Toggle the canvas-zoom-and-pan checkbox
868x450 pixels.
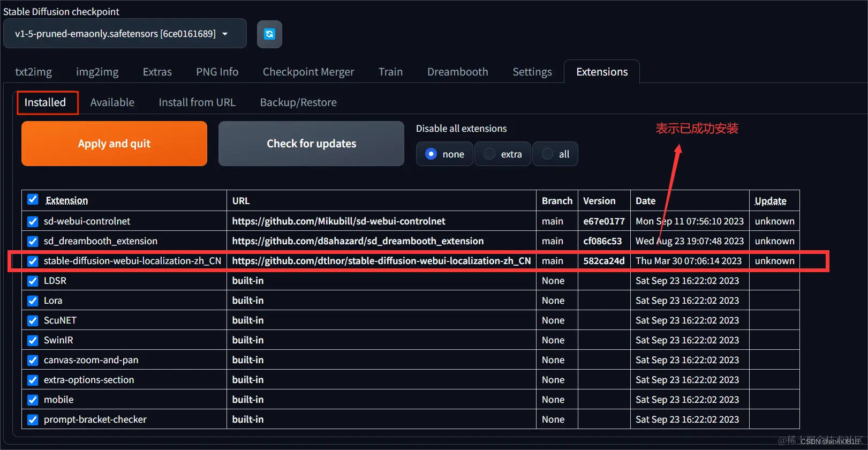pyautogui.click(x=33, y=360)
